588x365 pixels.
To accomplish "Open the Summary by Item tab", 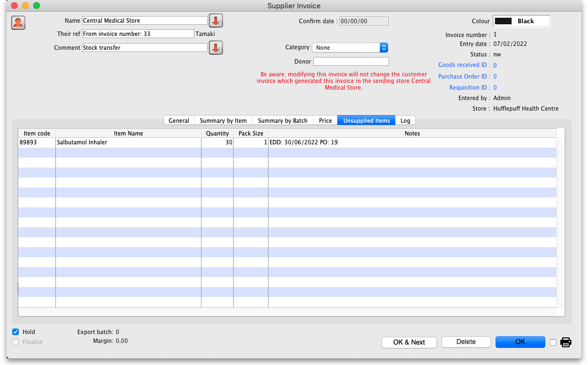I will [x=223, y=121].
